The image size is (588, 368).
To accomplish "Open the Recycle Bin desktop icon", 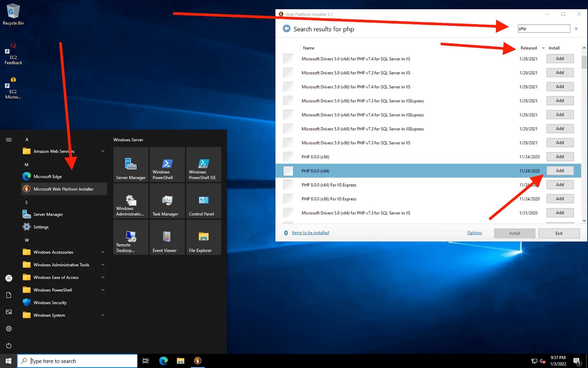I will pyautogui.click(x=13, y=15).
